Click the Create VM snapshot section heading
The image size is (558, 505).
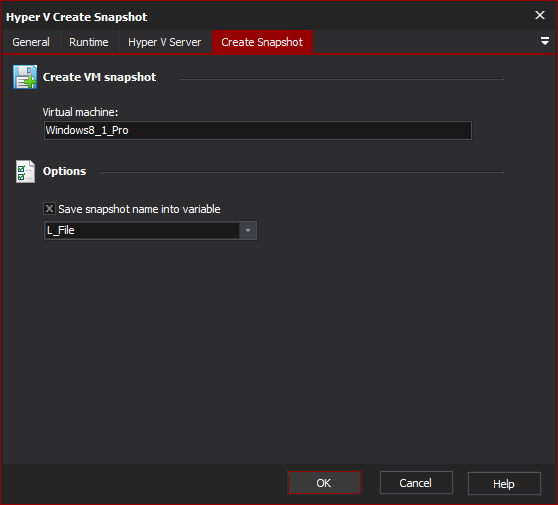(99, 77)
